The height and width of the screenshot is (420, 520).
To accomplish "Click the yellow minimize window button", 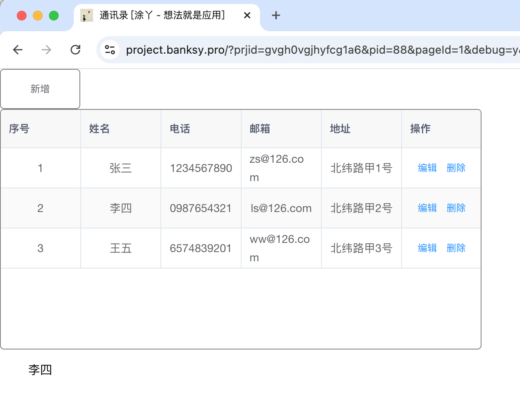I will [x=38, y=16].
